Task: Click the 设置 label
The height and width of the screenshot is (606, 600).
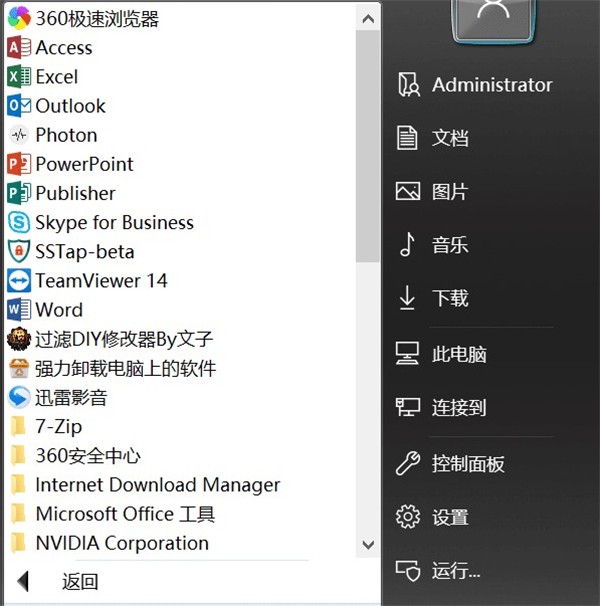Action: (x=450, y=517)
